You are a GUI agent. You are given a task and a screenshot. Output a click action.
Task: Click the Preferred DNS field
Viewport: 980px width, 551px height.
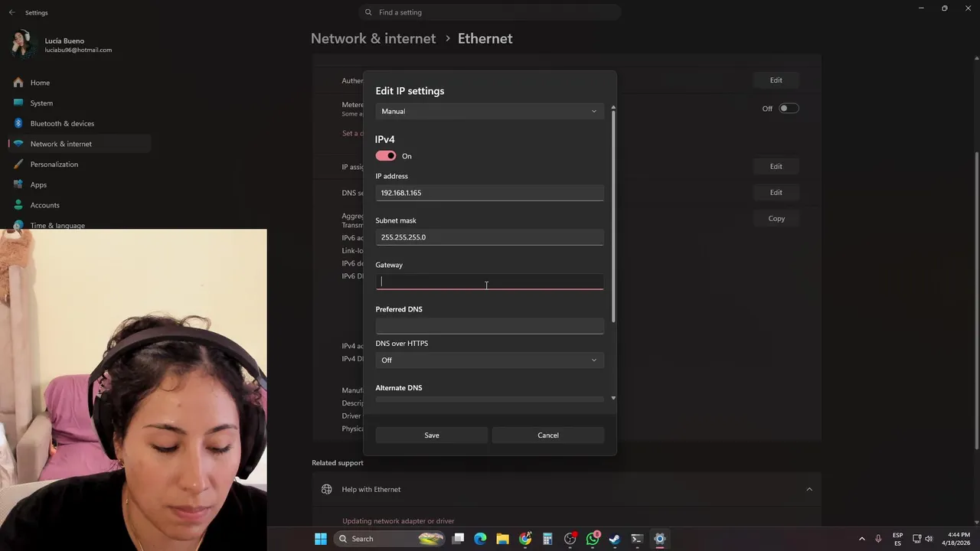pos(489,326)
